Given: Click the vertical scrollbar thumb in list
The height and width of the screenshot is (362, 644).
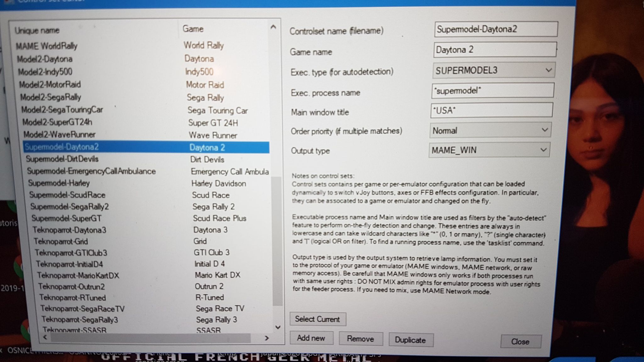Looking at the screenshot, I should coord(277,241).
